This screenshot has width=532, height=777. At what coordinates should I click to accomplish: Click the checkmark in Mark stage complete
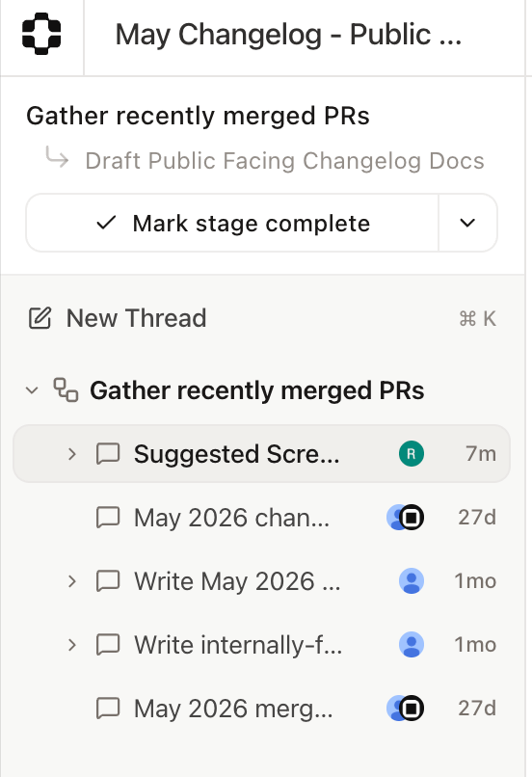[x=106, y=223]
